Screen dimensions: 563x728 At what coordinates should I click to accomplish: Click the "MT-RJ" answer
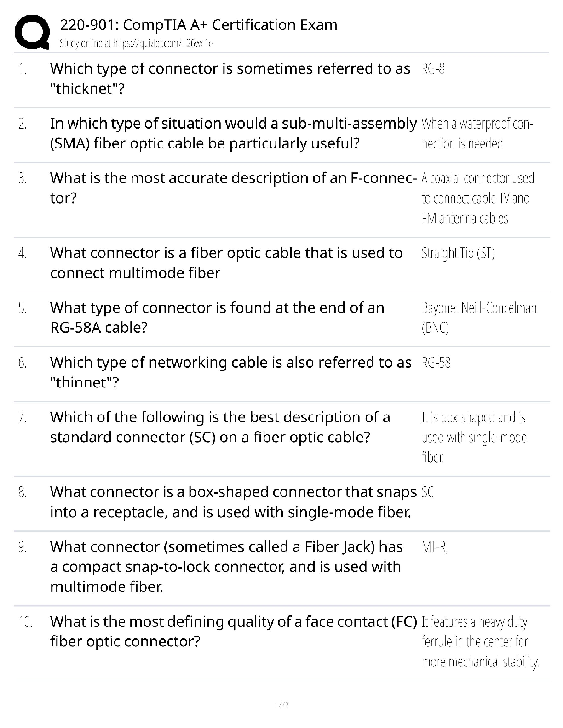click(x=434, y=547)
